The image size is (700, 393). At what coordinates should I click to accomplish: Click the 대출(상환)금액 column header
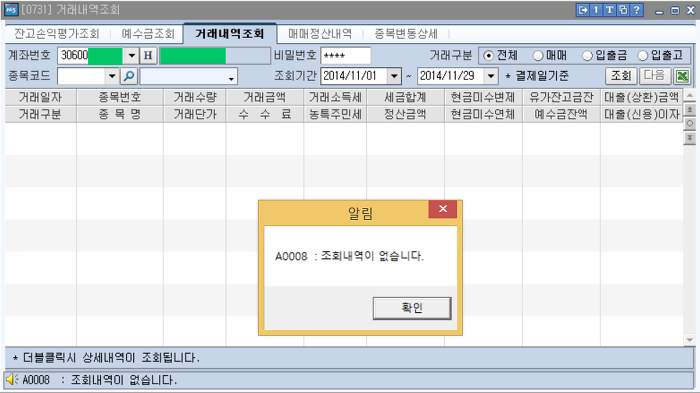pyautogui.click(x=642, y=97)
